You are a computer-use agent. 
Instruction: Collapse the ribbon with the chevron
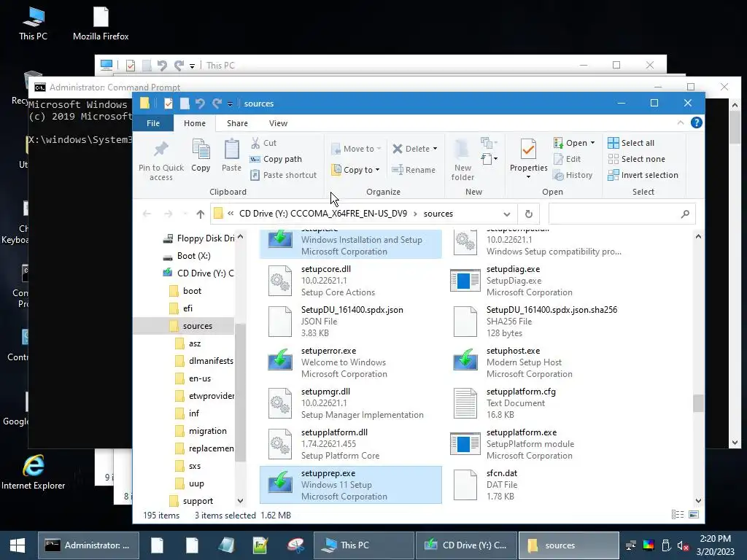click(x=681, y=122)
